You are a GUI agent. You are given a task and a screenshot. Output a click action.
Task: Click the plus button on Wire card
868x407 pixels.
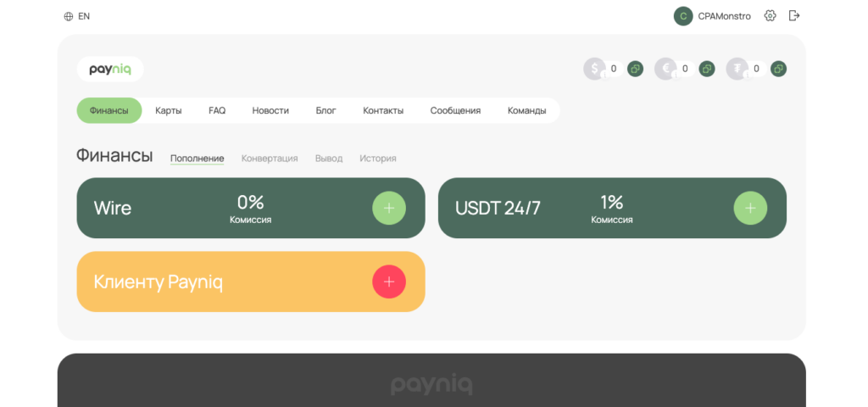pyautogui.click(x=389, y=209)
